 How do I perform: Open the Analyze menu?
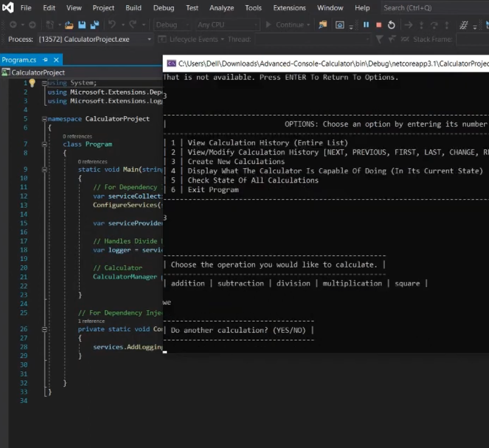[x=222, y=8]
